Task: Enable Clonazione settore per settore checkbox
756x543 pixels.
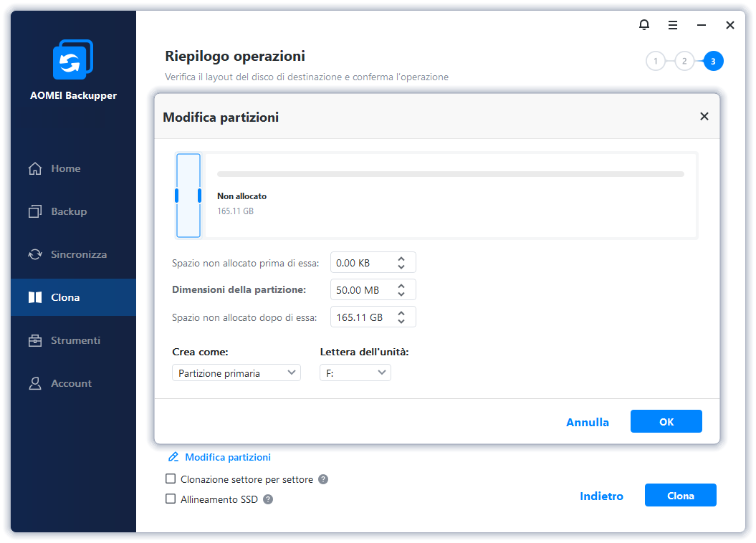Action: [x=171, y=479]
